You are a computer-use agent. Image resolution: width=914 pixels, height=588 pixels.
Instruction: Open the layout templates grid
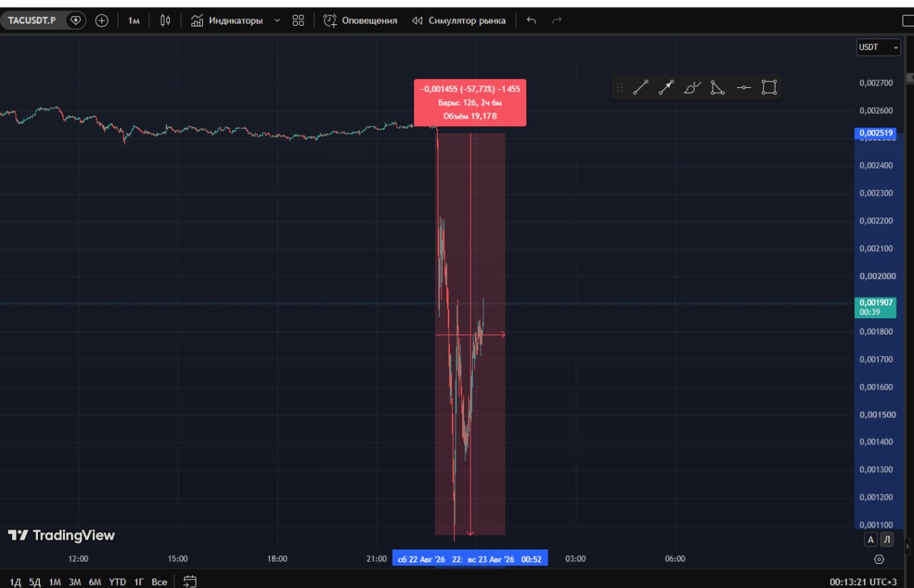298,21
